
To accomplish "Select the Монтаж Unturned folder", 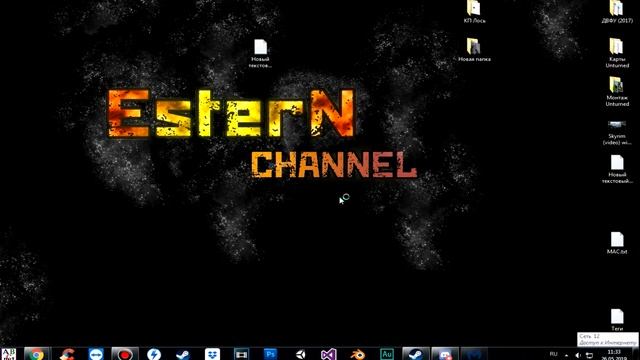I will (617, 91).
